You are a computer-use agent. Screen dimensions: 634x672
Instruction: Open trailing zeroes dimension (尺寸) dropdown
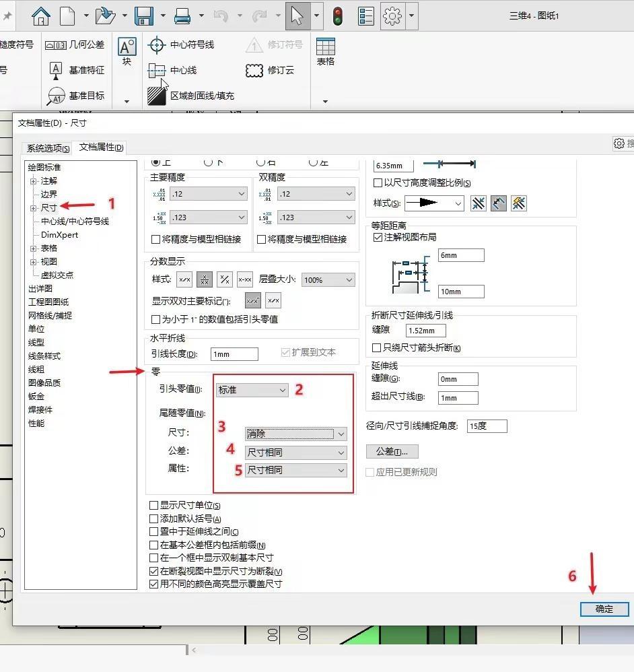point(296,434)
